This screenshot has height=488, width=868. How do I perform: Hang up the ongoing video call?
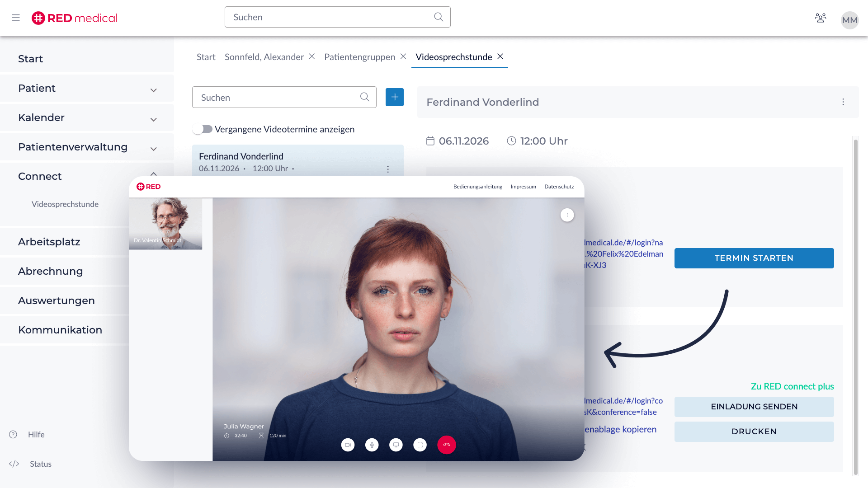coord(447,445)
